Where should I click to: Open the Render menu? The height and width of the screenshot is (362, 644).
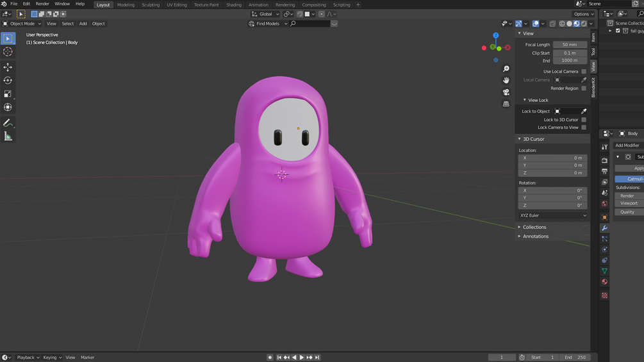[42, 4]
